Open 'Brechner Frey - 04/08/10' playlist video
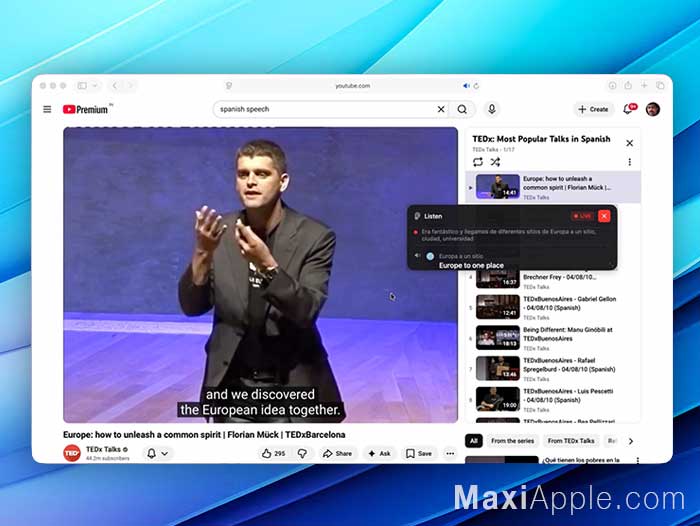 pos(553,280)
